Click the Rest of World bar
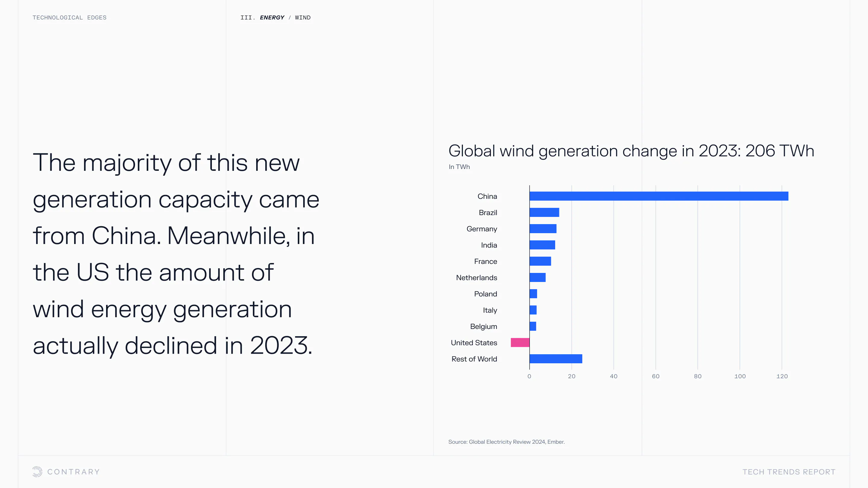Screen dimensions: 868x488 (x=556, y=359)
